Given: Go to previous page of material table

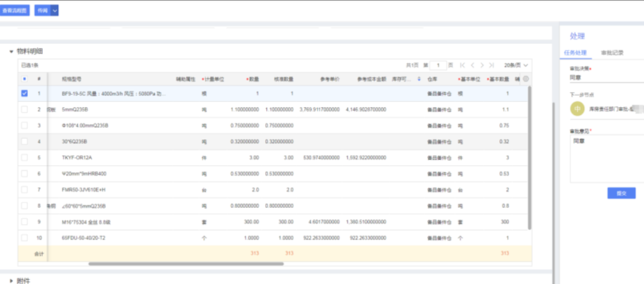Looking at the screenshot, I should pyautogui.click(x=472, y=66).
